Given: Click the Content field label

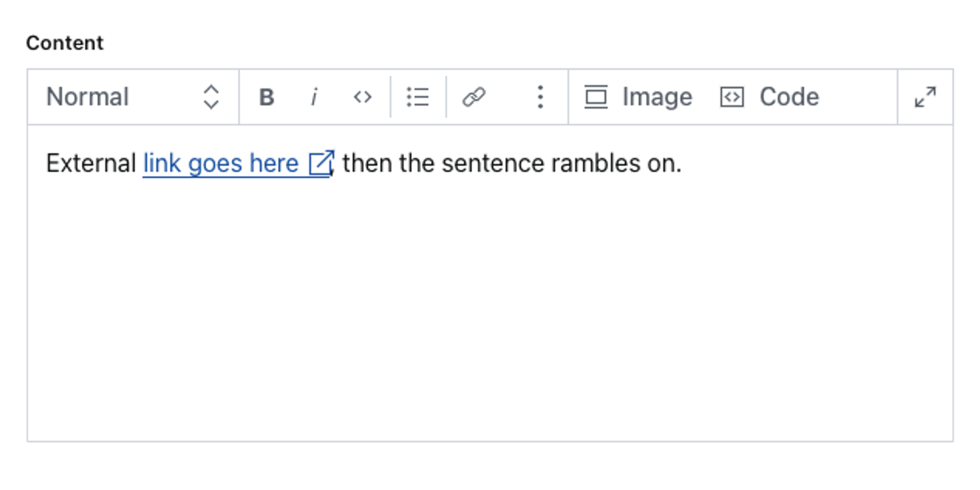Looking at the screenshot, I should tap(65, 43).
